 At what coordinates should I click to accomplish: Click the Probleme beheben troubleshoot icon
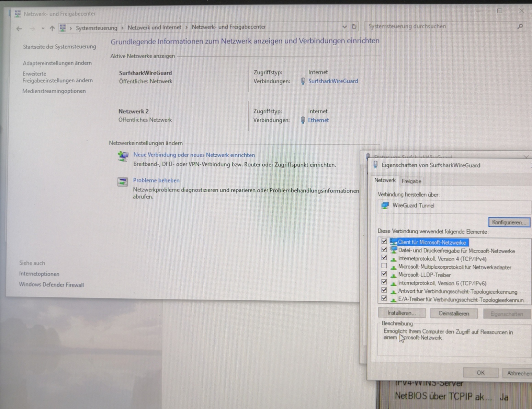pos(123,182)
